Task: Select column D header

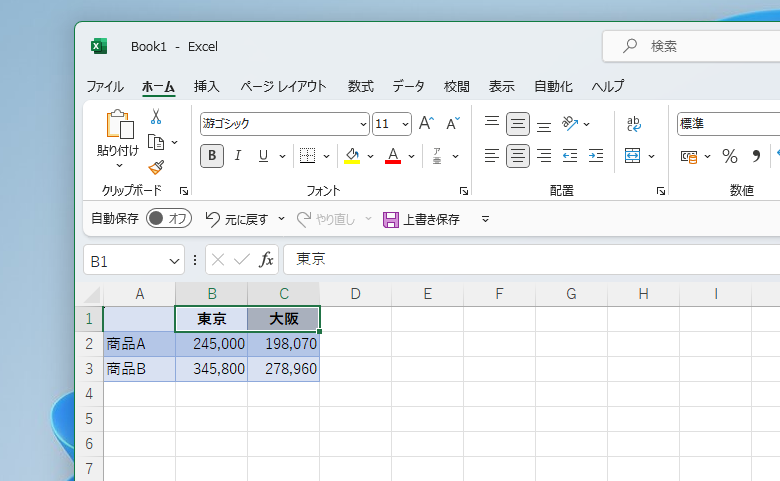Action: pos(355,294)
